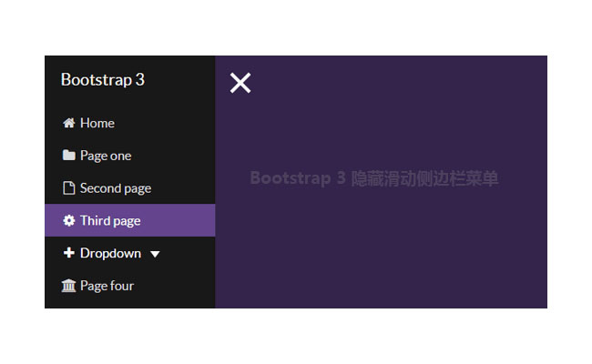Viewport: 592px width, 364px height.
Task: Click the folder icon beside Page one
Action: click(68, 156)
